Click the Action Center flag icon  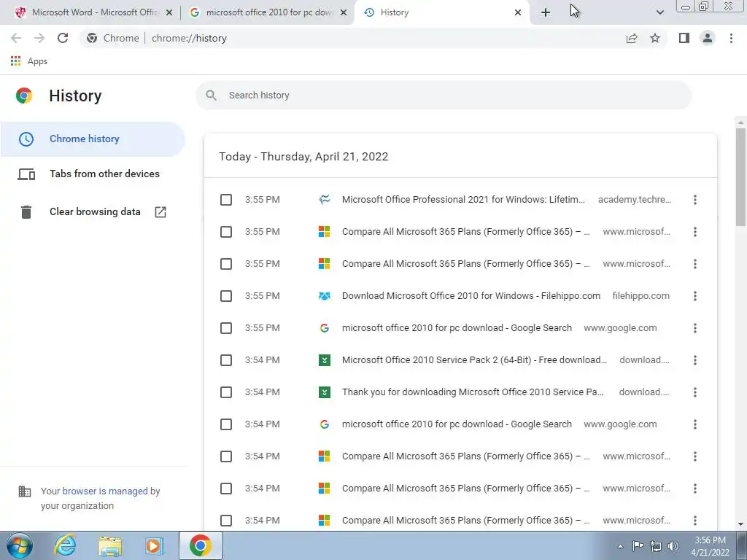click(x=638, y=546)
